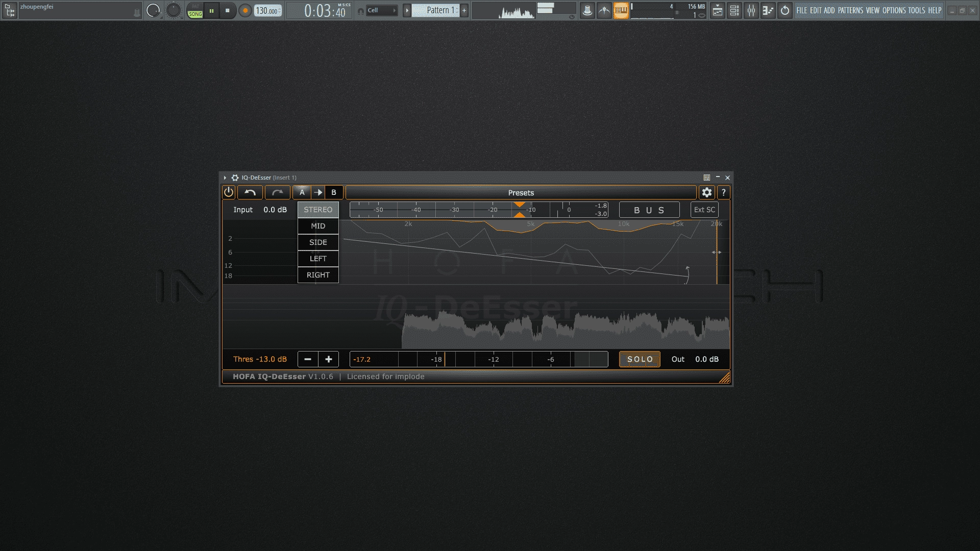Click the BUS mode button

click(649, 210)
